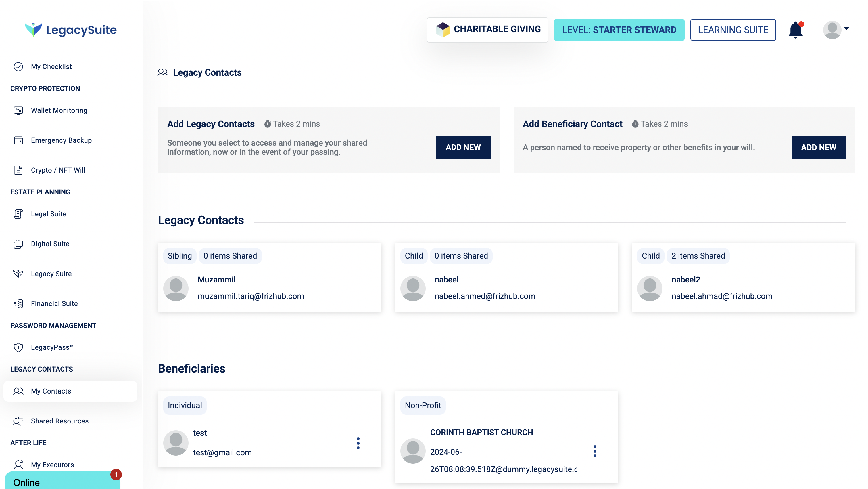The height and width of the screenshot is (489, 868).
Task: Click ADD NEW for Legacy Contacts
Action: pyautogui.click(x=463, y=147)
